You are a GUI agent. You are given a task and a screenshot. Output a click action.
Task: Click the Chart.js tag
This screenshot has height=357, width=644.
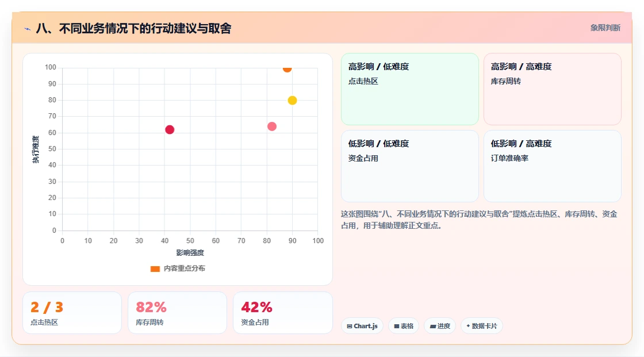(x=362, y=326)
